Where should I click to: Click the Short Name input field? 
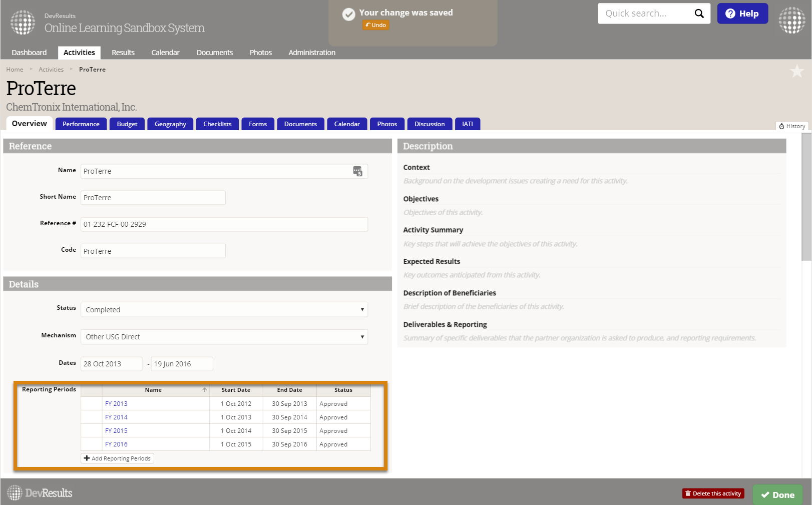(x=153, y=198)
